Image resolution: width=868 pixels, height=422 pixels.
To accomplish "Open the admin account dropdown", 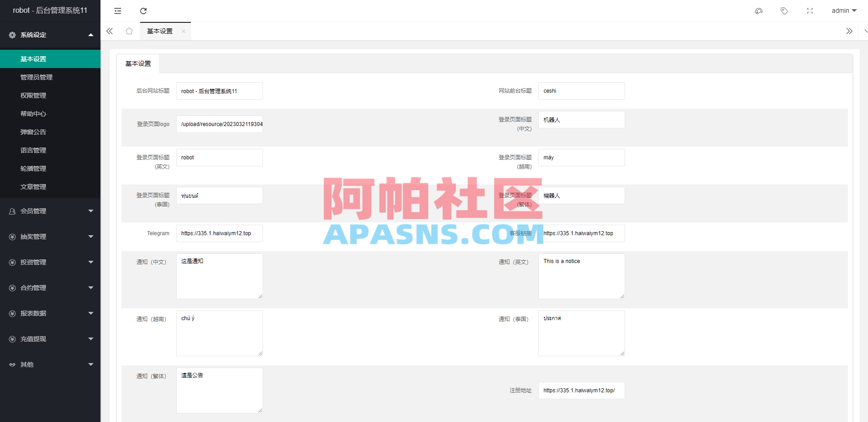I will (x=843, y=11).
